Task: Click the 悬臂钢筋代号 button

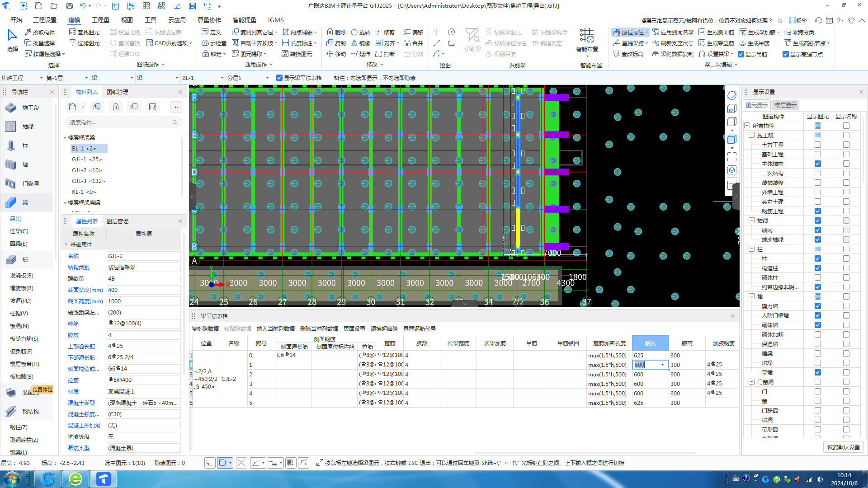Action: click(420, 328)
